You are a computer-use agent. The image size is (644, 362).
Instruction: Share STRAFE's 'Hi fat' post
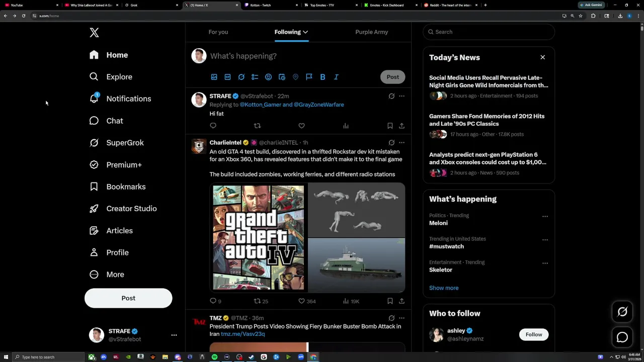401,126
